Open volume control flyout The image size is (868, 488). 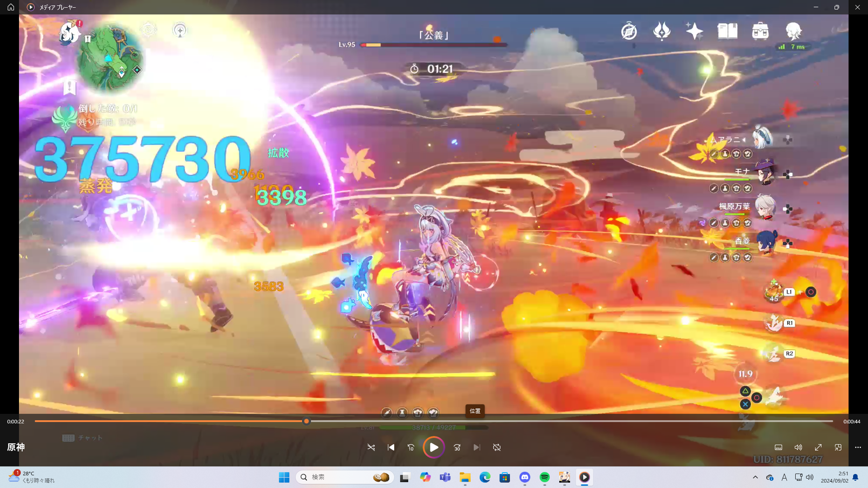798,447
